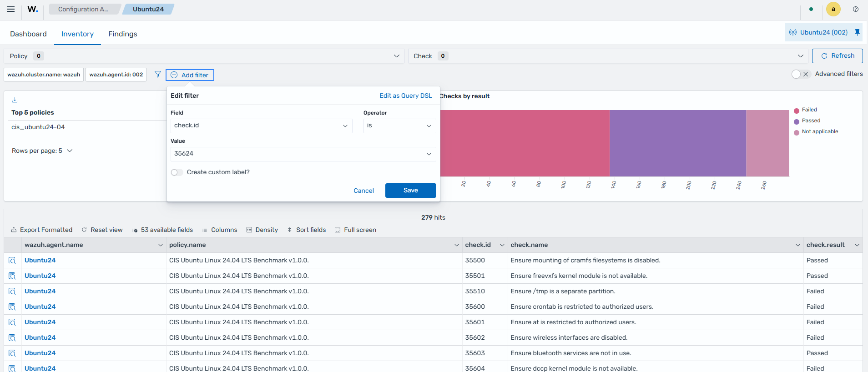Inspect document details for check 35601 row
The height and width of the screenshot is (372, 868).
pyautogui.click(x=12, y=322)
